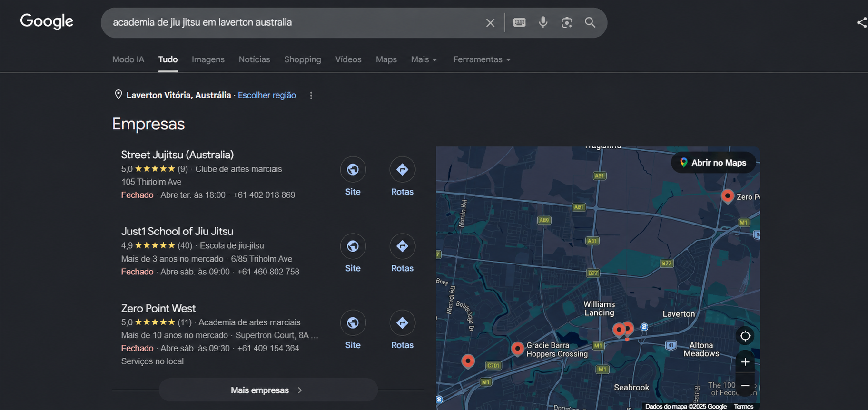Viewport: 868px width, 410px height.
Task: Submit the search with the magnifier icon
Action: coord(590,22)
